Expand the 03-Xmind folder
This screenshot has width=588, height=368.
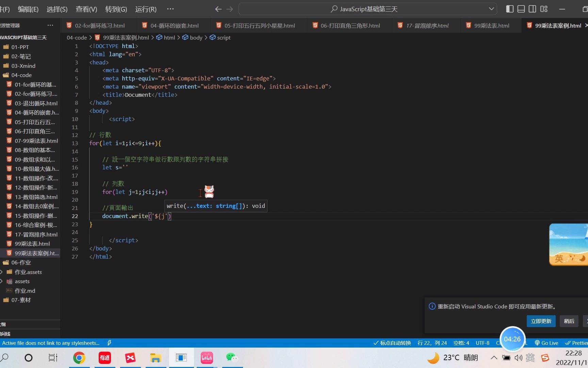(x=30, y=66)
